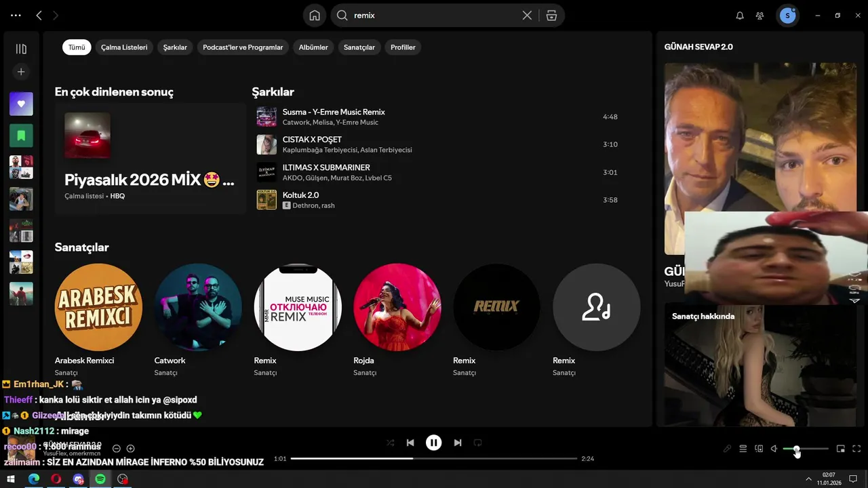Viewport: 868px width, 488px height.
Task: Clear the search text with the X
Action: 527,15
